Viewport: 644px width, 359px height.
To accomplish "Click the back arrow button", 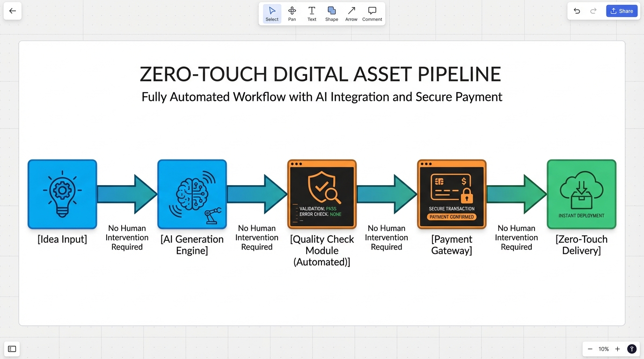I will (13, 11).
